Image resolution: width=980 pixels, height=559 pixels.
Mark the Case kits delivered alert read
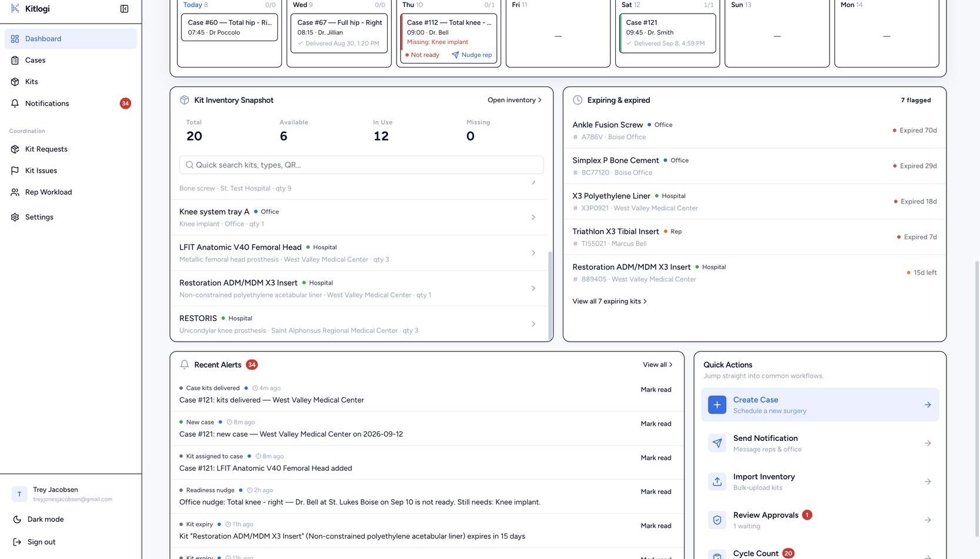point(656,390)
